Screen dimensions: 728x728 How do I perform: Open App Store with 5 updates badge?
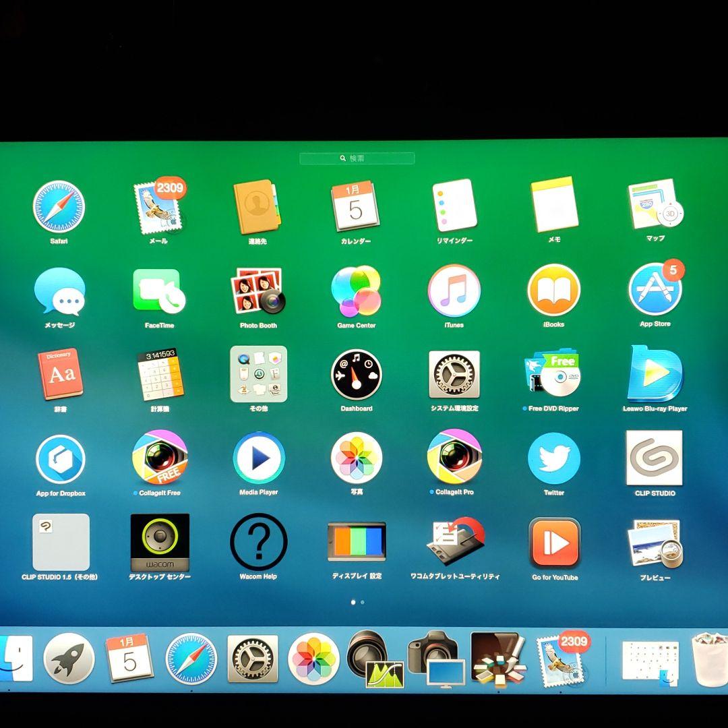[655, 290]
